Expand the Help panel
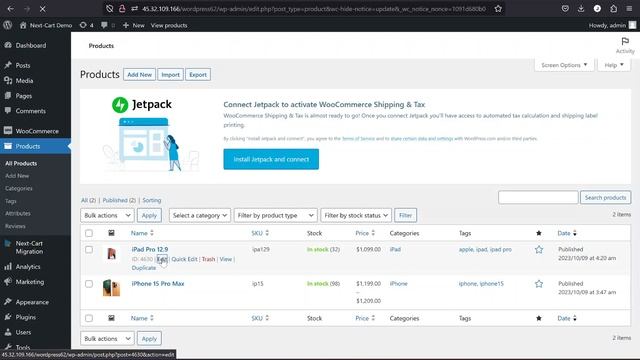The image size is (640, 360). pyautogui.click(x=614, y=65)
